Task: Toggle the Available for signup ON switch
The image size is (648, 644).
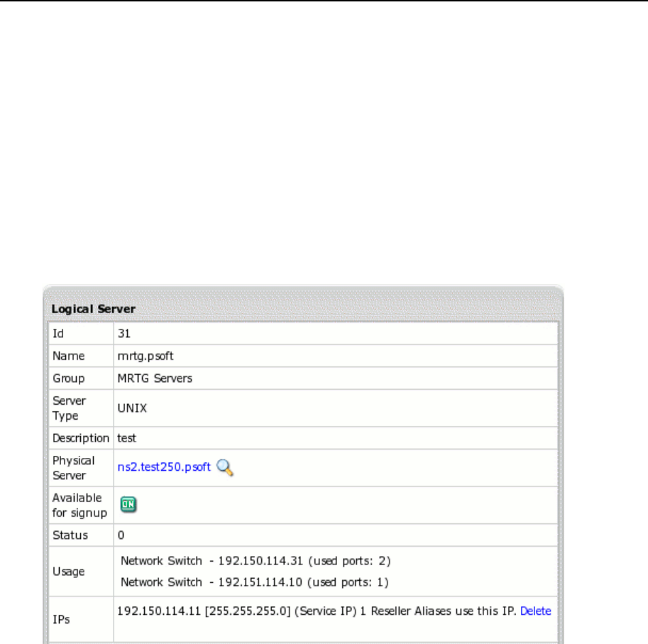Action: coord(128,504)
